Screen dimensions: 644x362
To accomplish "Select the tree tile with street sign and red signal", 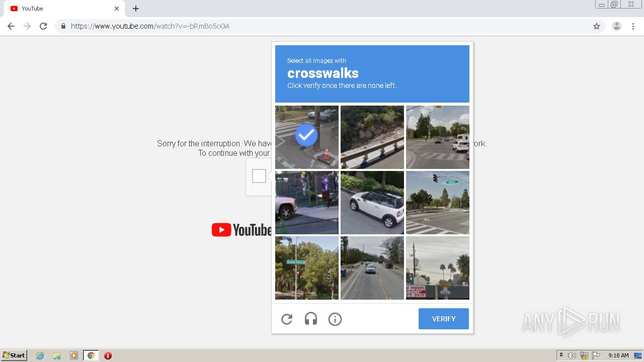I will click(x=307, y=268).
